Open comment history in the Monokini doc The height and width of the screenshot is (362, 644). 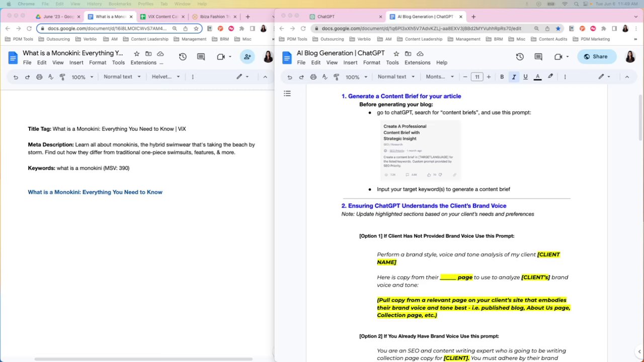coord(201,57)
